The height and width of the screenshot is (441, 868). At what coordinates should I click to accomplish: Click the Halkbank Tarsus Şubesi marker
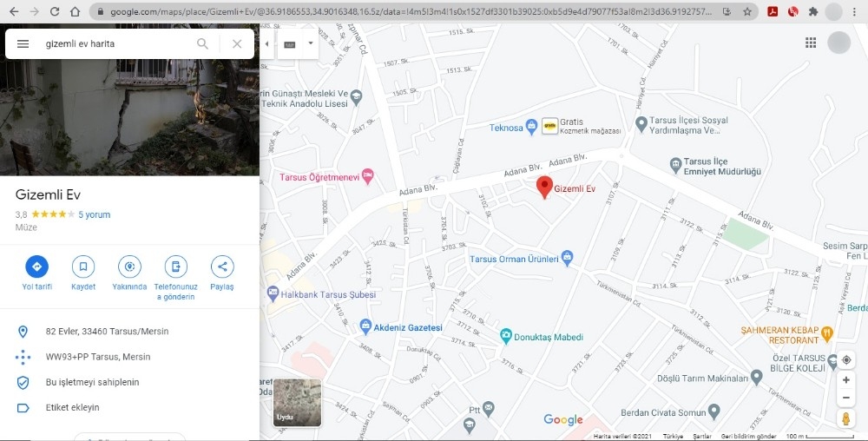pos(273,293)
